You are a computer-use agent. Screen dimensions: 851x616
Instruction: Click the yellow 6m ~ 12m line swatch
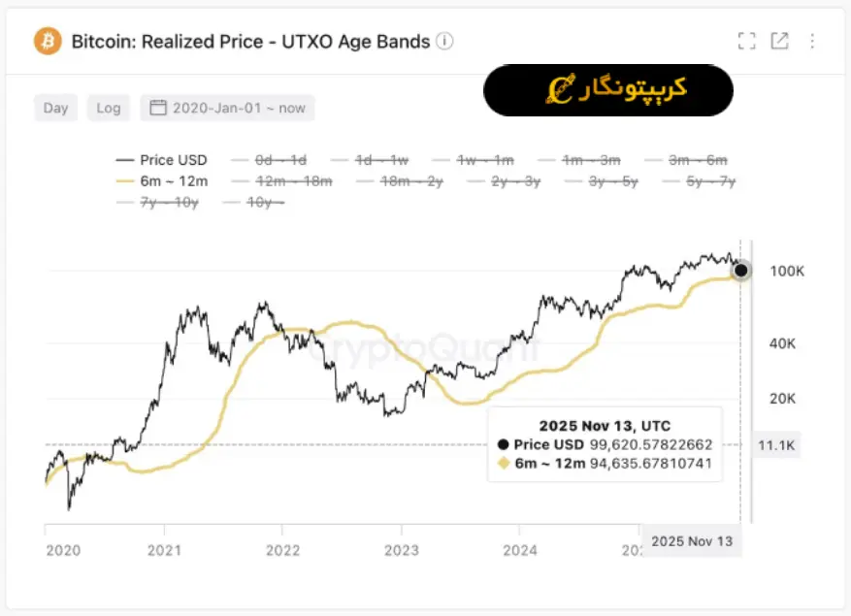tap(123, 180)
